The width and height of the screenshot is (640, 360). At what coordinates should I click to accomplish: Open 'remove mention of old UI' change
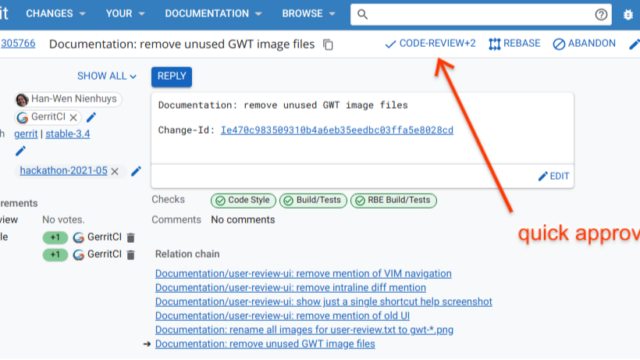pos(282,316)
